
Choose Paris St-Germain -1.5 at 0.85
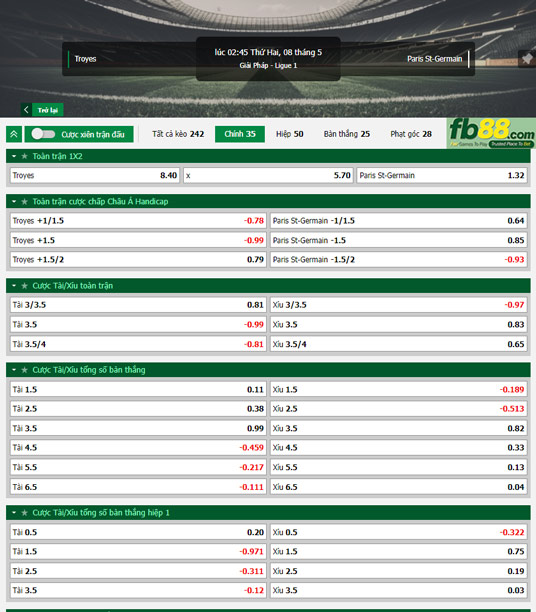click(x=398, y=240)
